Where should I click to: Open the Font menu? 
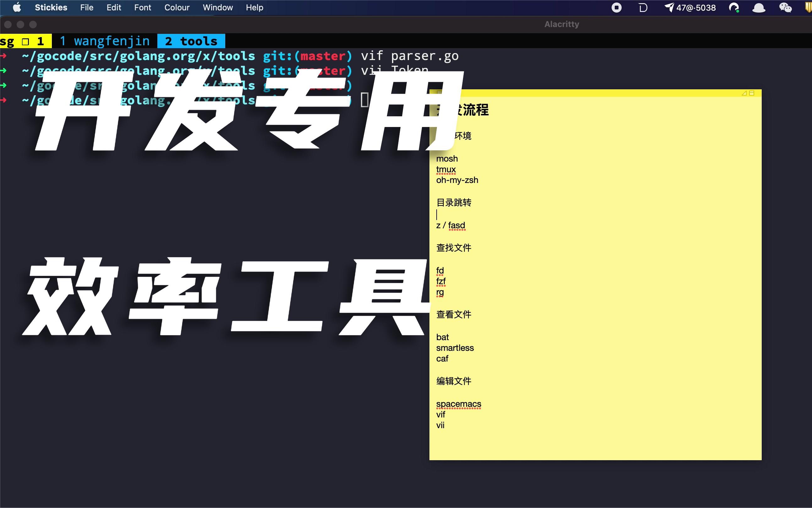point(143,8)
